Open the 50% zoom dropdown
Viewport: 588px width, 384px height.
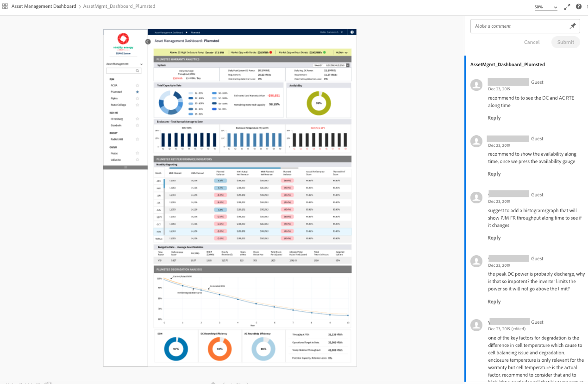click(546, 7)
